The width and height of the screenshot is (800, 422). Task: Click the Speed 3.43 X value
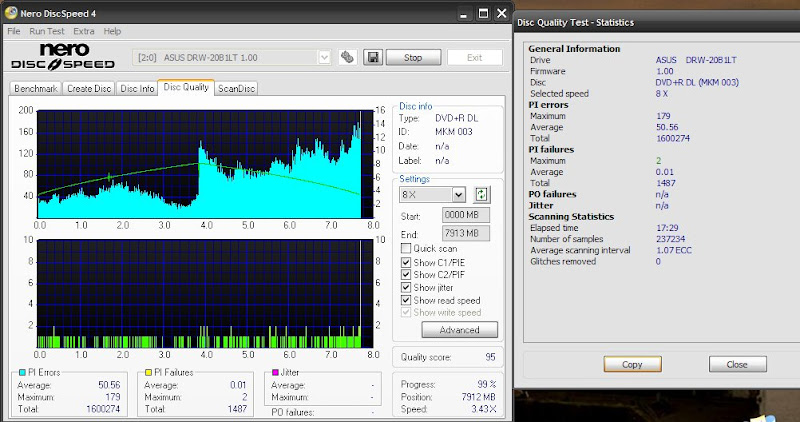coord(484,409)
